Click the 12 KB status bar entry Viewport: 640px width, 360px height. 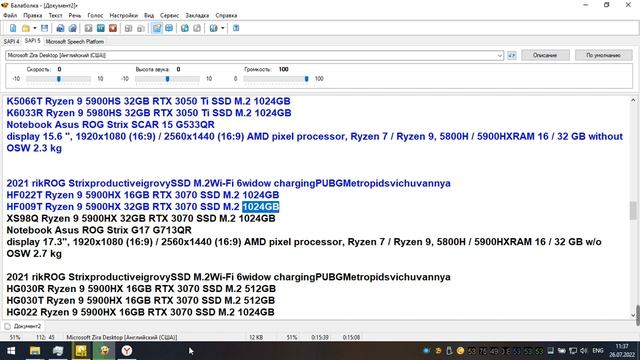[256, 338]
